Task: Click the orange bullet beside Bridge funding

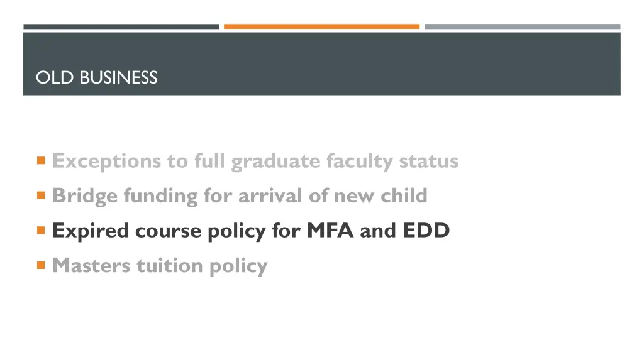Action: point(41,195)
